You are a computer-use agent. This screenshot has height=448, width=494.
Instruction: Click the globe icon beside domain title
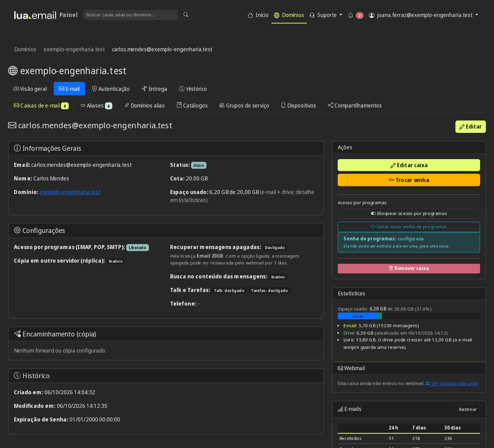coord(13,71)
